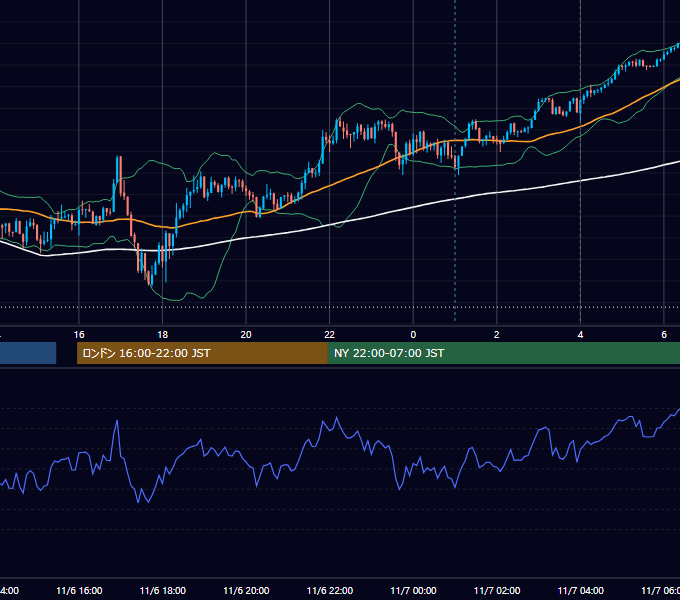
Task: Click the 11/6 18:00 label on the lower axis
Action: (x=163, y=590)
